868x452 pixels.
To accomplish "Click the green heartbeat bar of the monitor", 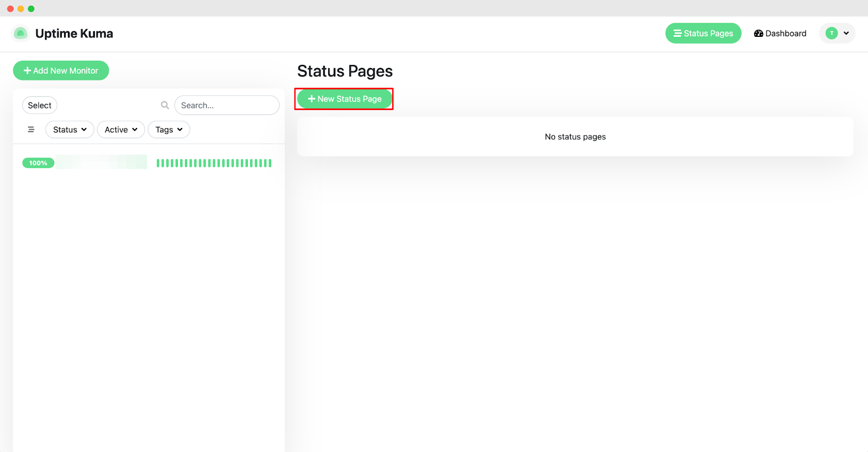I will coord(214,163).
